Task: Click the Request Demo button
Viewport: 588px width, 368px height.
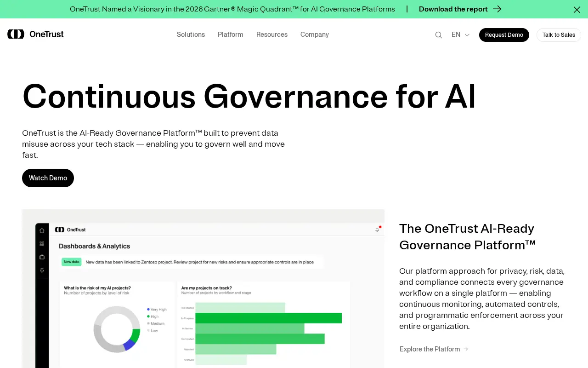Action: (504, 35)
